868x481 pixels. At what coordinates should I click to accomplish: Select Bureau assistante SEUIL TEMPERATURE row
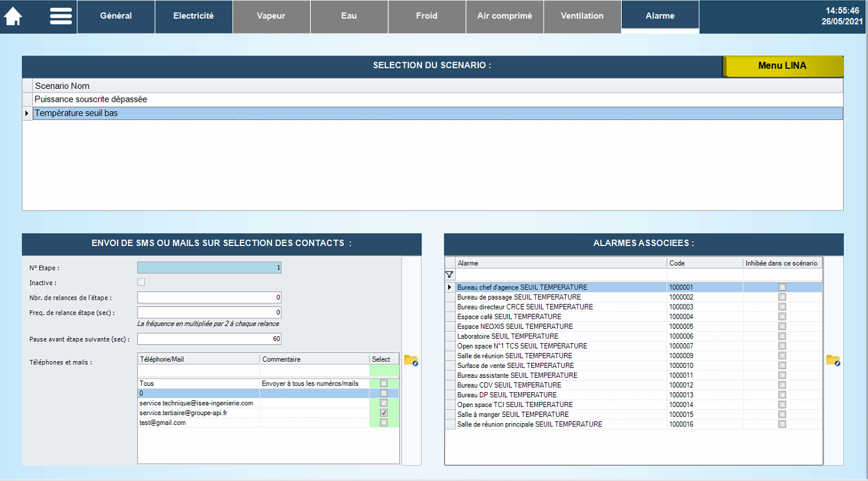pyautogui.click(x=634, y=375)
